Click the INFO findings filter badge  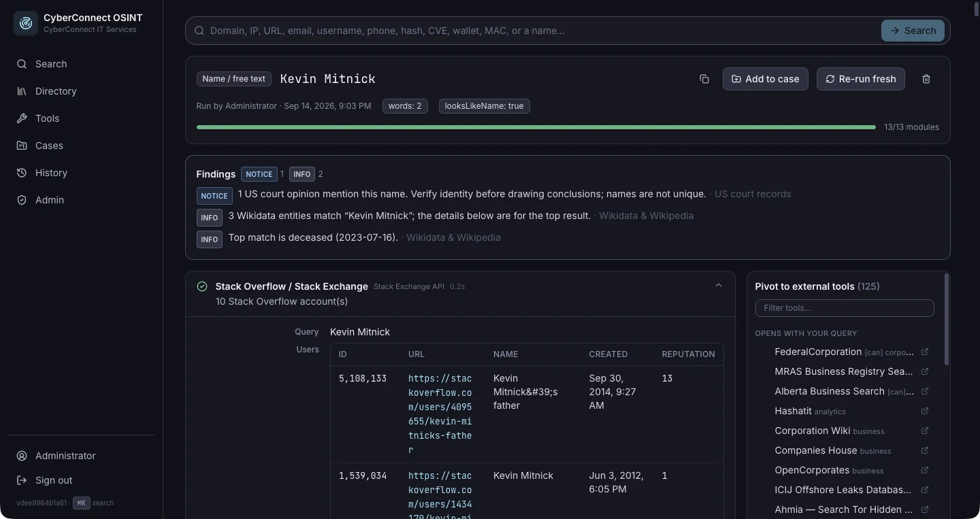click(x=302, y=174)
